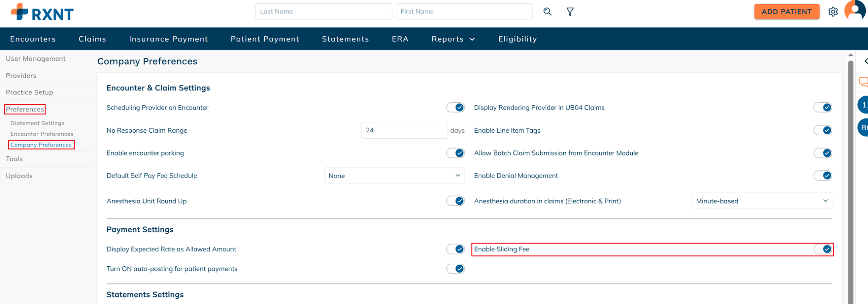Click the RXNT logo
Image resolution: width=868 pixels, height=304 pixels.
[x=42, y=12]
